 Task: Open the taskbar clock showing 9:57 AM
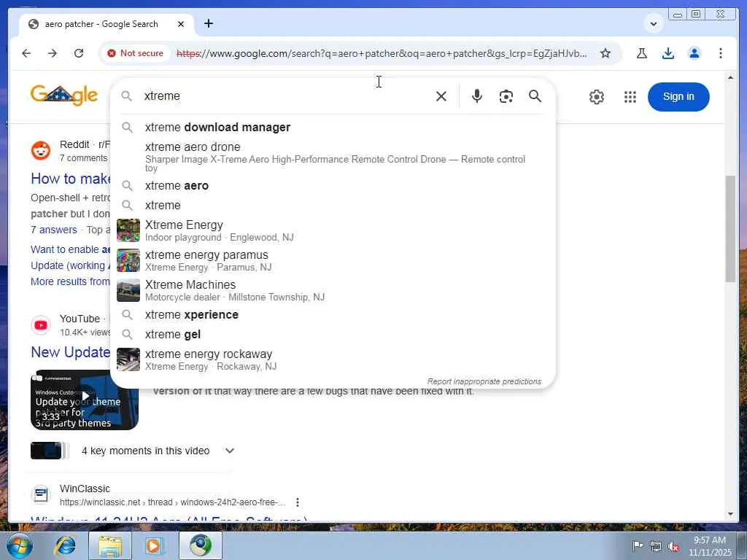click(710, 546)
